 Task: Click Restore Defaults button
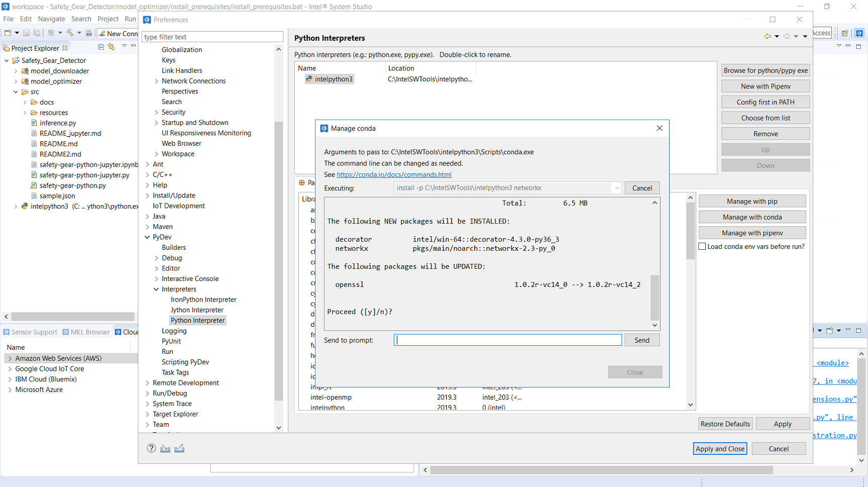(x=725, y=424)
